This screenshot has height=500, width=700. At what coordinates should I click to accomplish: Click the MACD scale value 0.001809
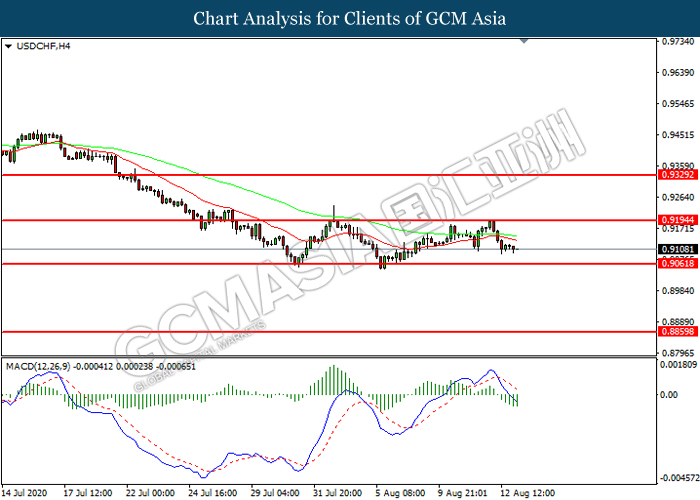[x=679, y=365]
